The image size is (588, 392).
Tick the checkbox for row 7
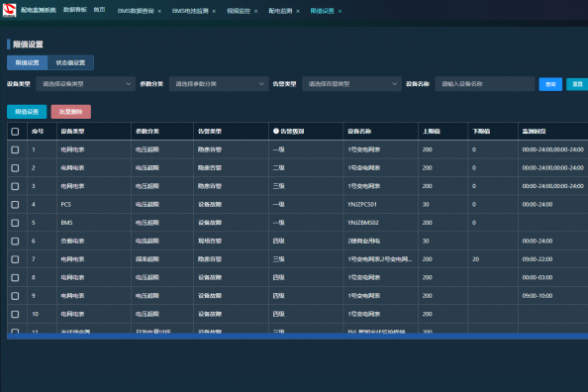15,259
